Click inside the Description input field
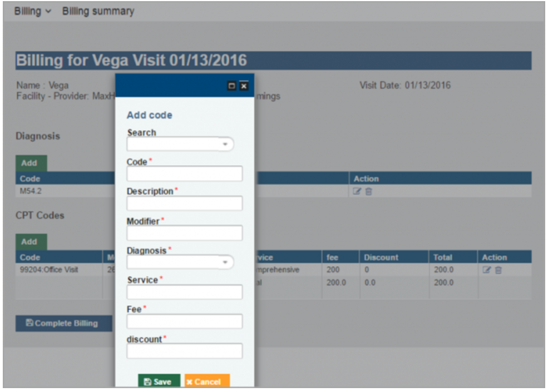548x392 pixels. coord(184,203)
